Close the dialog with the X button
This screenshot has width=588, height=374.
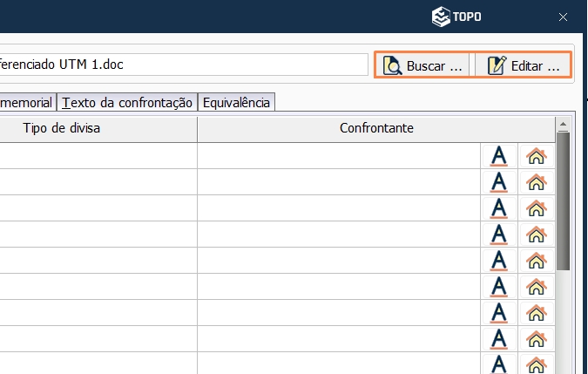(563, 17)
